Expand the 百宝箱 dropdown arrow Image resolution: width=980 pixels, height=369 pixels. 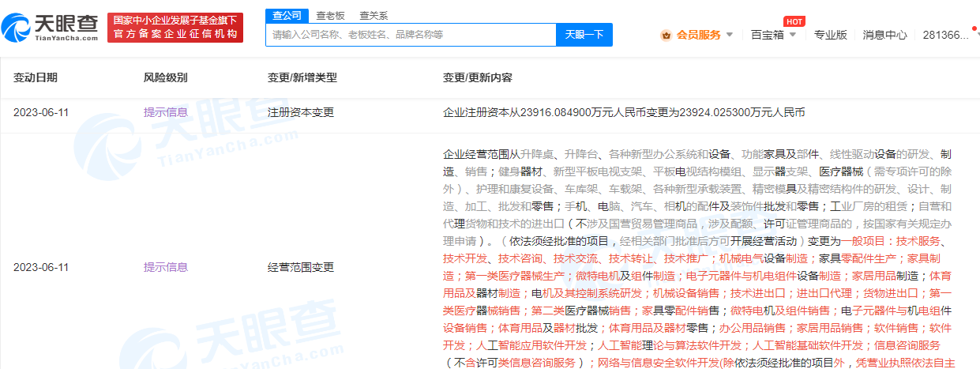pos(793,35)
